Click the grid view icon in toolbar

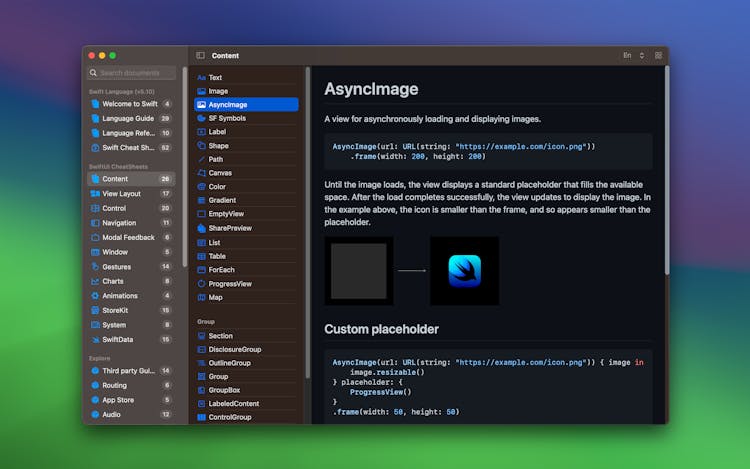[658, 56]
